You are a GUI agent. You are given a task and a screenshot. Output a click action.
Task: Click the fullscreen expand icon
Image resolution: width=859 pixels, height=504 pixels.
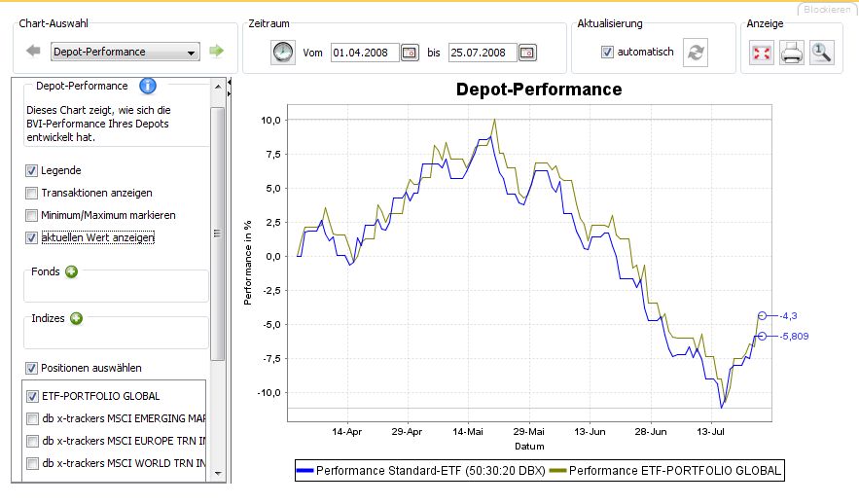[x=762, y=53]
